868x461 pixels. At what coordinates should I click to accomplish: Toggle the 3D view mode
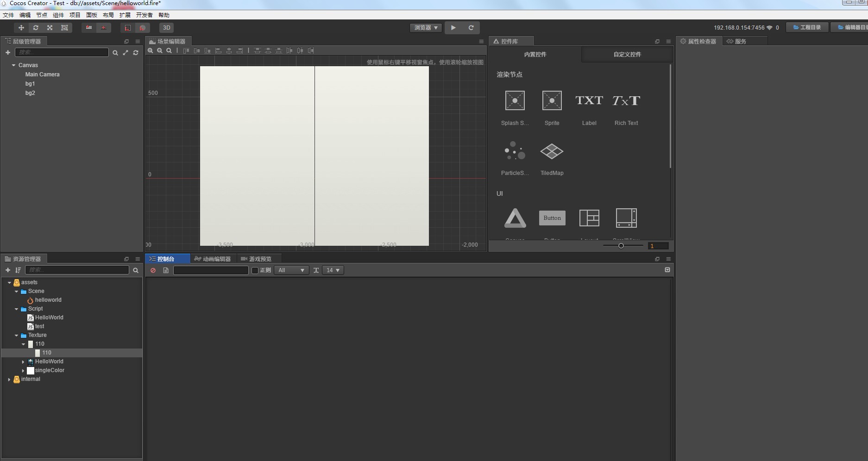tap(167, 28)
